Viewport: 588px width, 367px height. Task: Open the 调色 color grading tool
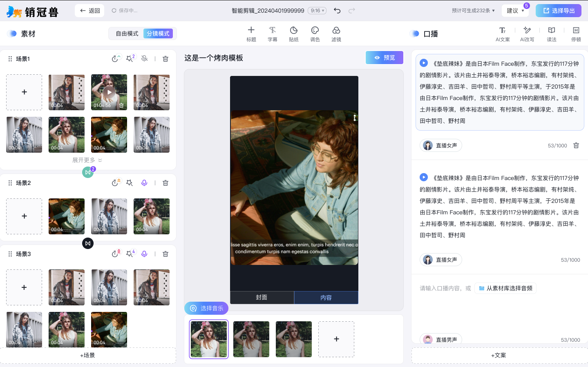coord(315,33)
